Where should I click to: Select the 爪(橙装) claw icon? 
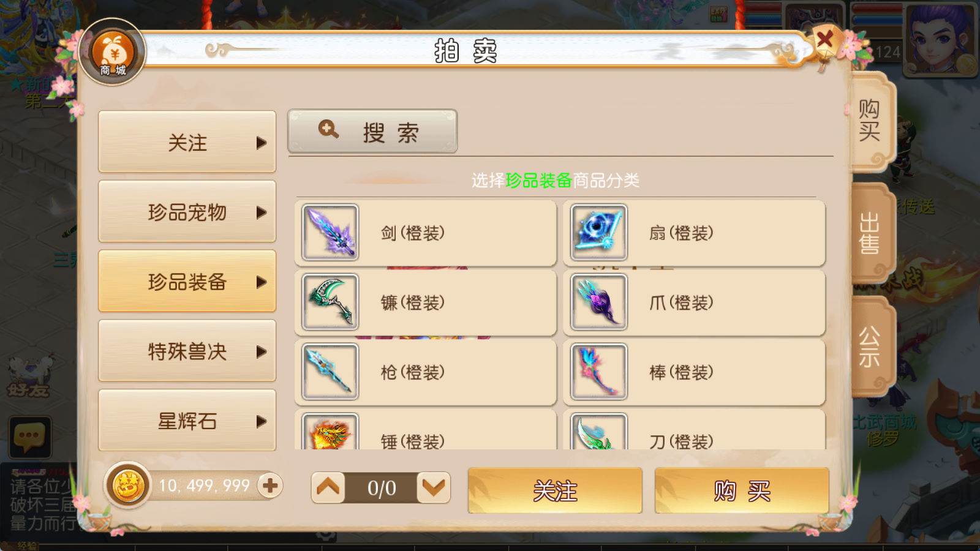tap(598, 302)
